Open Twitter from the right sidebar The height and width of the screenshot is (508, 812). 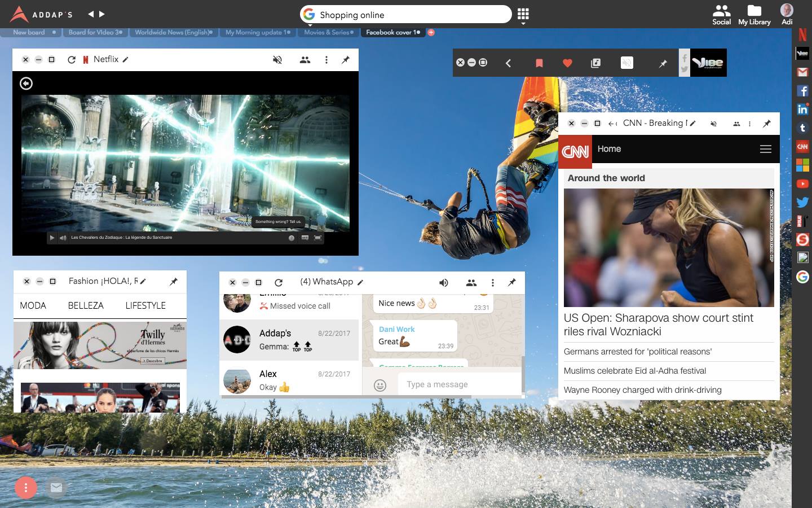[802, 202]
